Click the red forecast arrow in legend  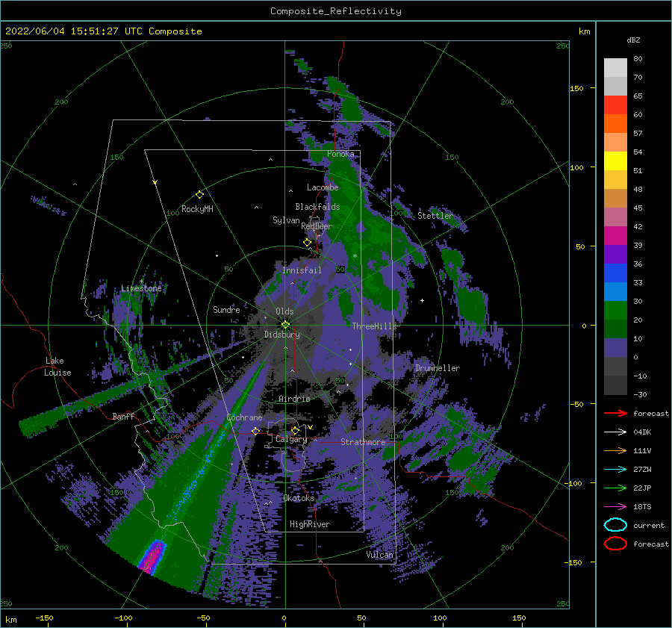tap(615, 413)
